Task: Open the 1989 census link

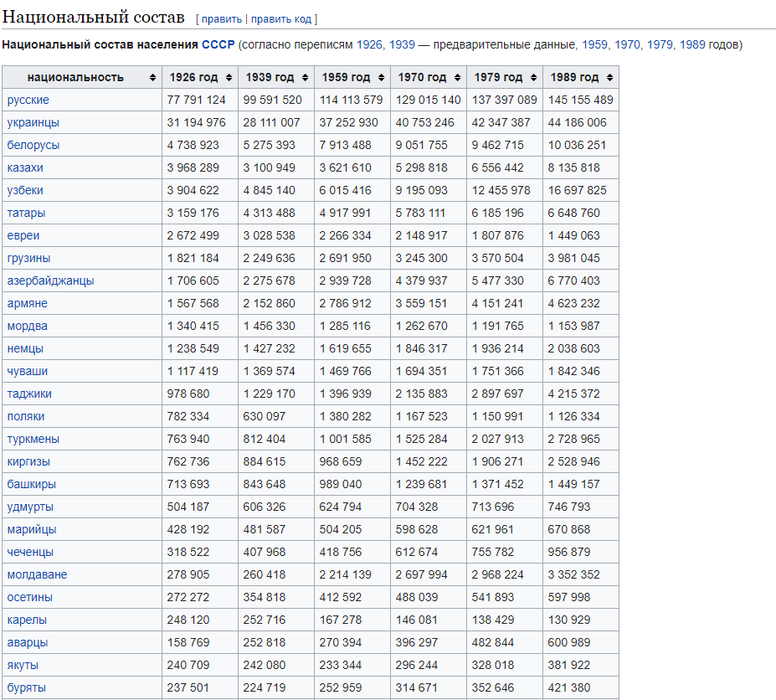Action: coord(692,44)
